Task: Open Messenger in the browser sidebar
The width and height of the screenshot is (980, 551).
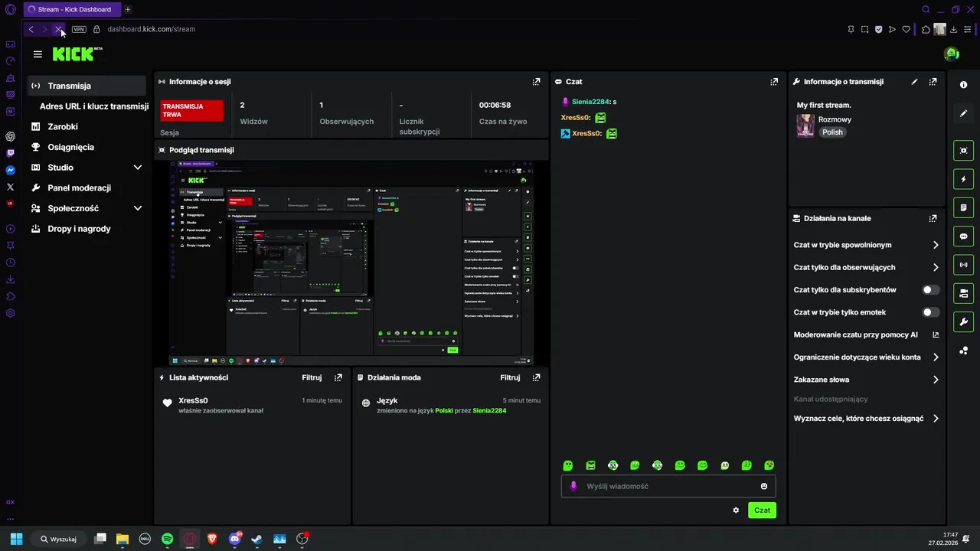Action: (x=10, y=170)
